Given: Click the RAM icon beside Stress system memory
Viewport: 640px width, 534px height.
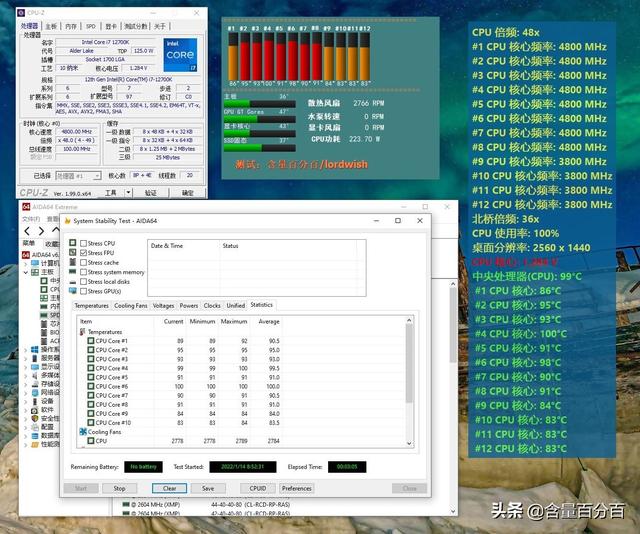Looking at the screenshot, I should click(73, 272).
